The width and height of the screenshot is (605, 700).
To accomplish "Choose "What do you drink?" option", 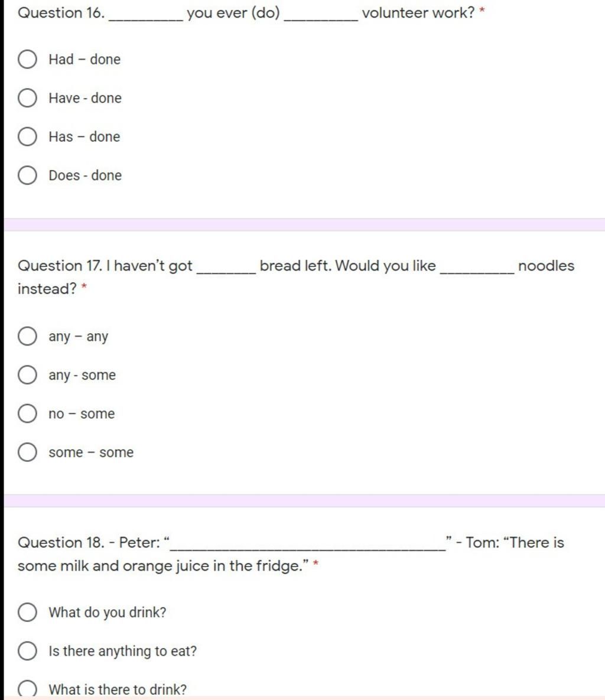I will [x=27, y=612].
